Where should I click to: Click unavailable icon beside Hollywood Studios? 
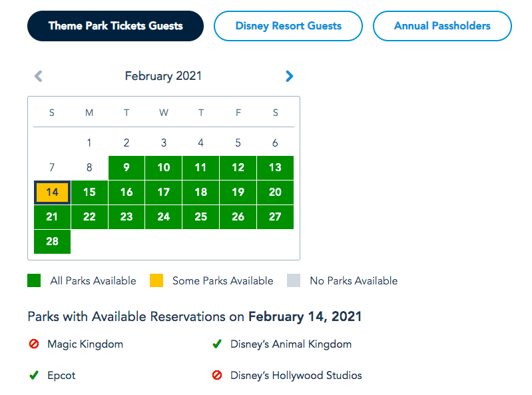click(x=216, y=376)
